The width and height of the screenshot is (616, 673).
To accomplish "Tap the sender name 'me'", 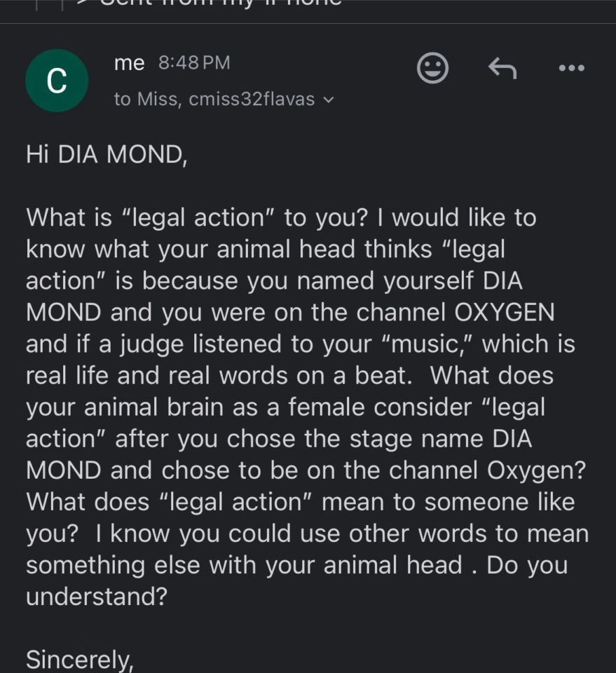I will pos(130,62).
